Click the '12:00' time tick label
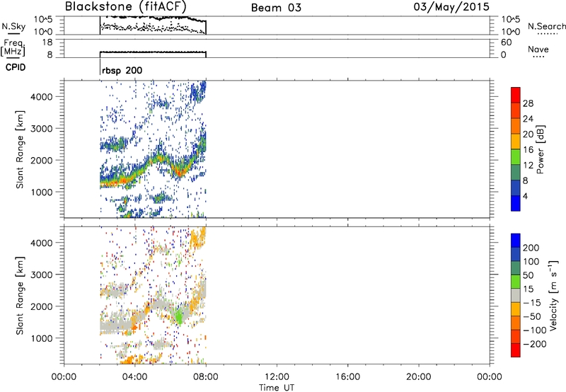 [x=277, y=377]
